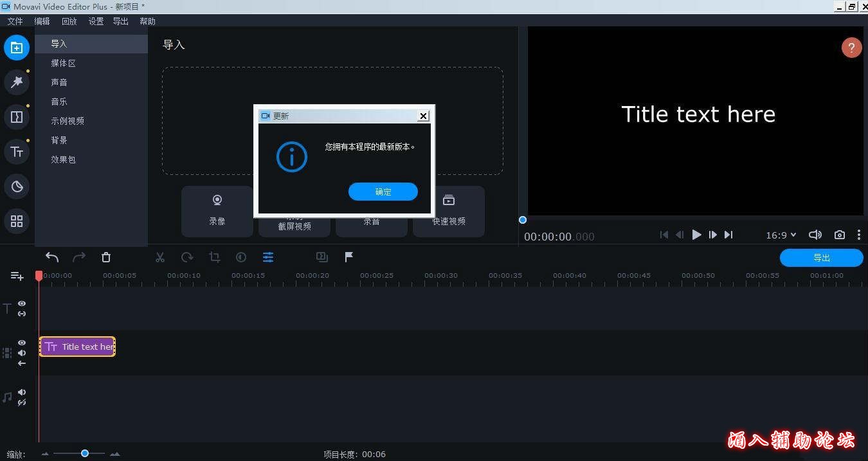Viewport: 868px width, 461px height.
Task: Click 确定 in the update dialog
Action: tap(383, 192)
